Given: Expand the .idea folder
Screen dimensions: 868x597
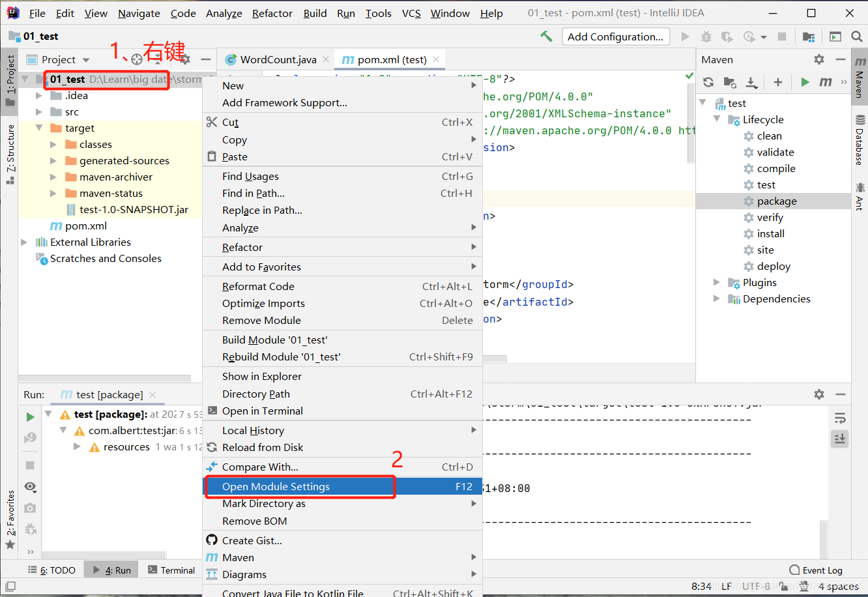Looking at the screenshot, I should pos(39,96).
